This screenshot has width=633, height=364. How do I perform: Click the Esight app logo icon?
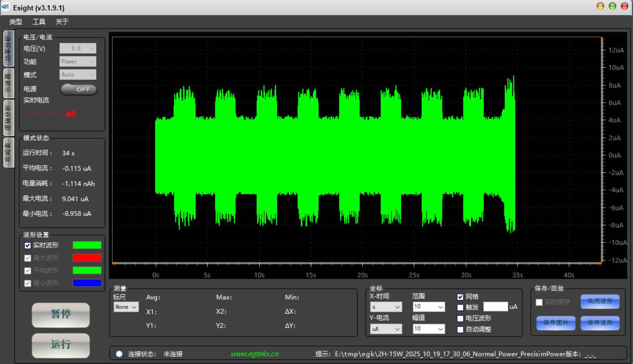tap(6, 7)
